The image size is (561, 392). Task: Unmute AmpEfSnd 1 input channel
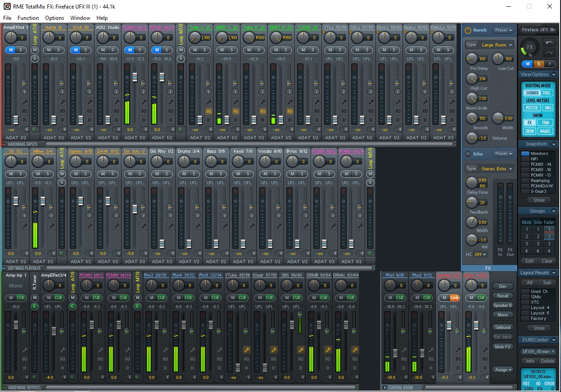(x=10, y=50)
